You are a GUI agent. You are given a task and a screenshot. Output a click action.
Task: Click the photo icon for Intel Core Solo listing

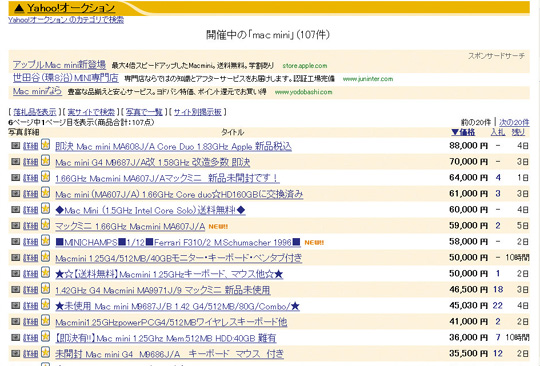[x=15, y=209]
